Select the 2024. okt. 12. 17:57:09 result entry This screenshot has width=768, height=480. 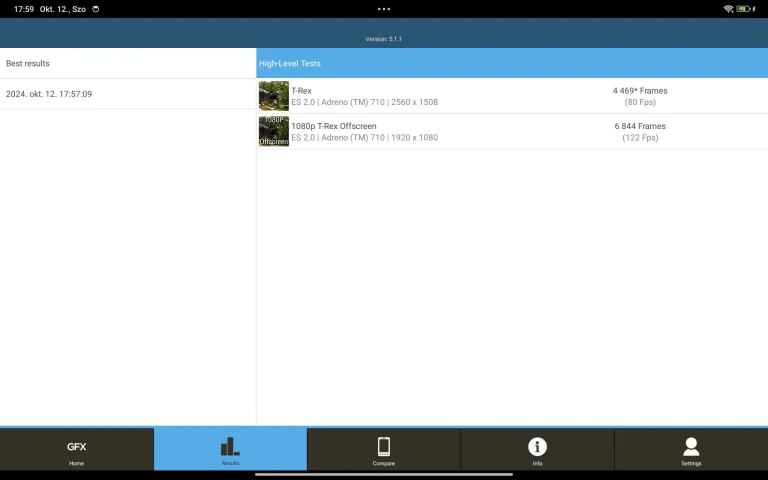[49, 94]
